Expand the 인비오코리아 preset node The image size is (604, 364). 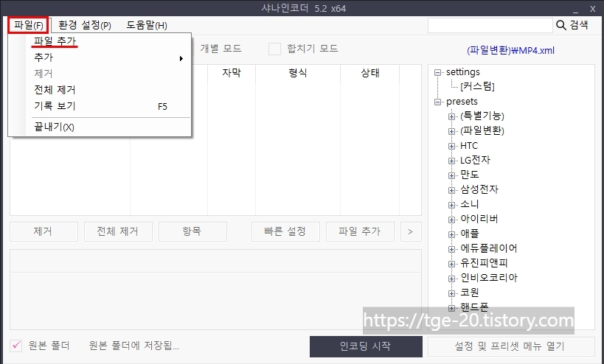(451, 279)
